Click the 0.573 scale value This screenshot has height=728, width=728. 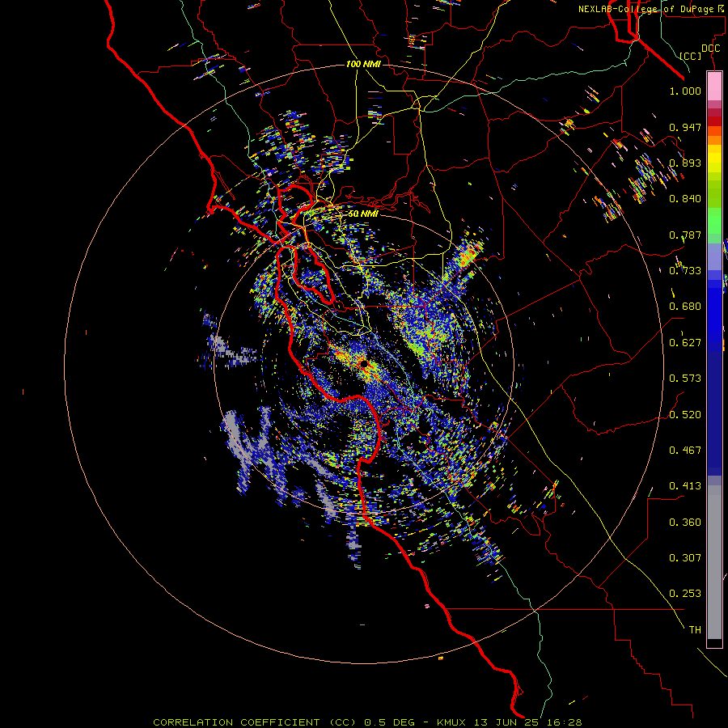[685, 379]
